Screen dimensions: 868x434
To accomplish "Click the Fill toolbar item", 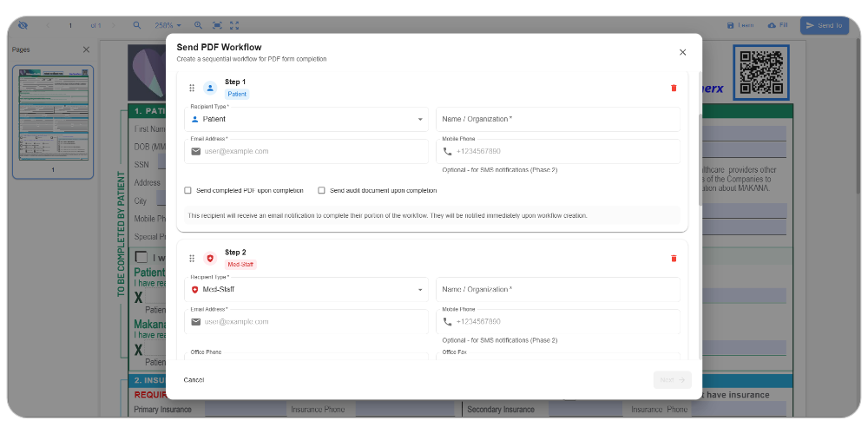I will pos(778,25).
